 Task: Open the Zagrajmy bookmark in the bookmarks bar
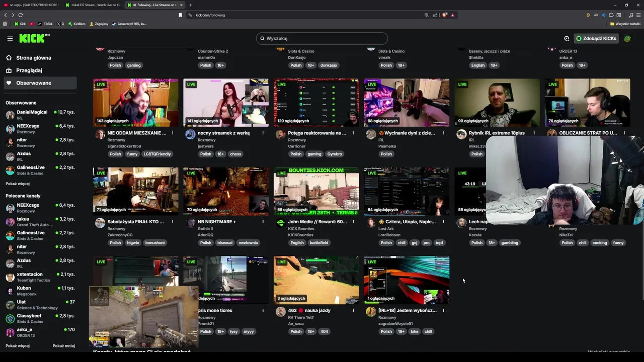pyautogui.click(x=99, y=24)
